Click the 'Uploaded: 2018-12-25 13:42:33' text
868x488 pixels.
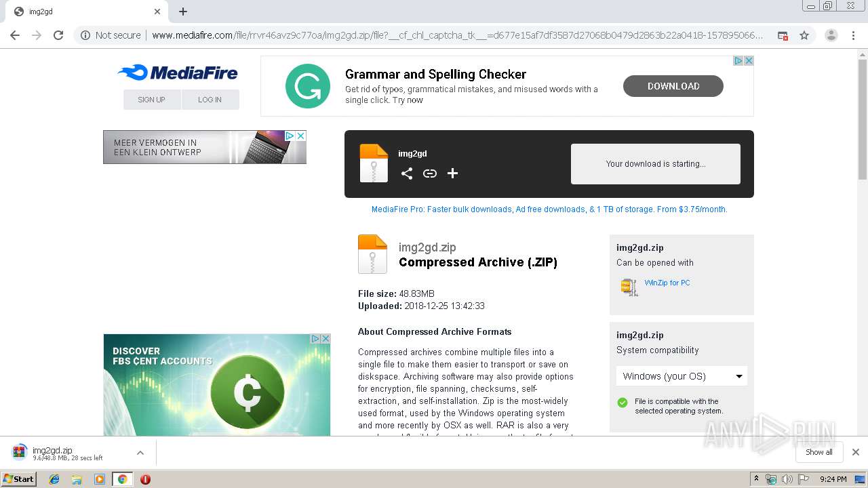(421, 306)
